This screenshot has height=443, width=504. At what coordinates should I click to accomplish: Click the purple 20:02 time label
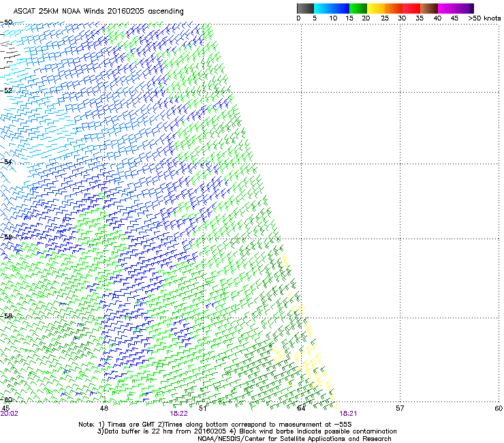click(10, 414)
